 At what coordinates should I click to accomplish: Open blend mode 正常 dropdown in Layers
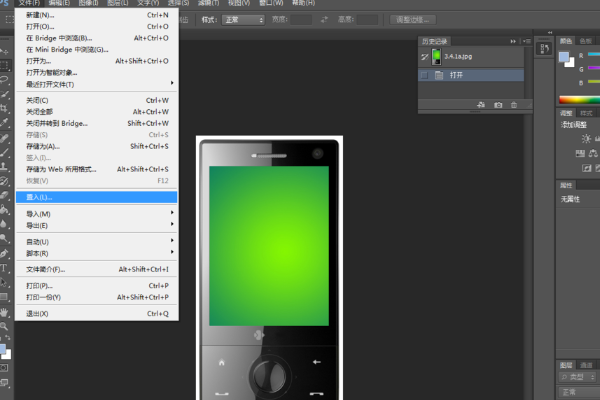pos(579,392)
